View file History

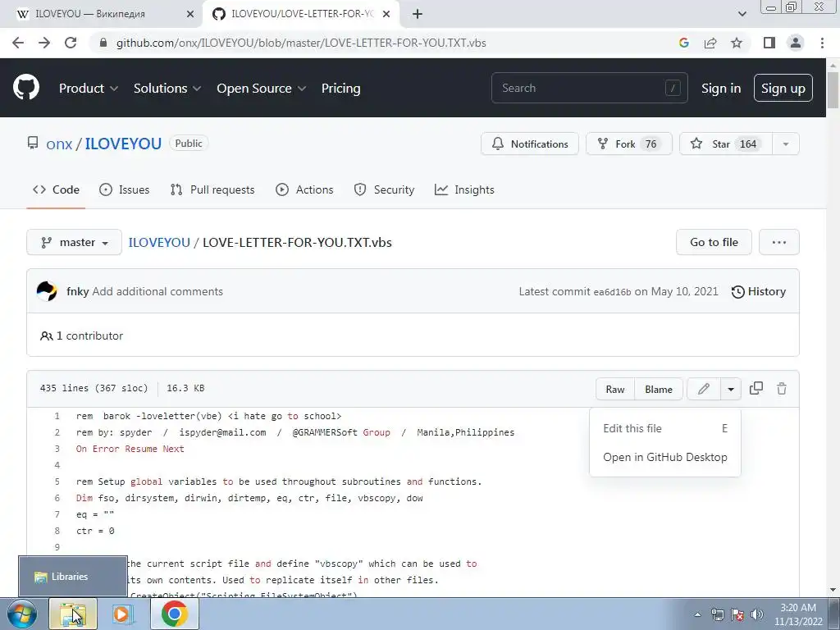(759, 291)
